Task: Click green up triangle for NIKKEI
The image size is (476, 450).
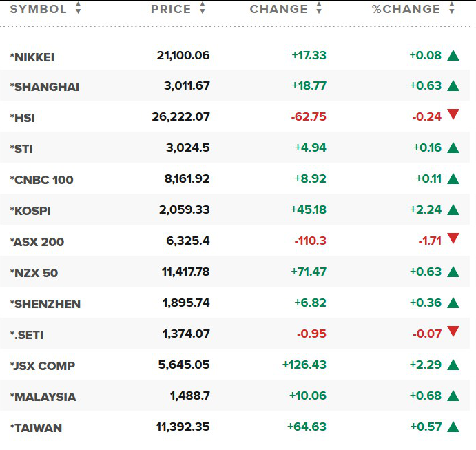Action: click(x=453, y=56)
